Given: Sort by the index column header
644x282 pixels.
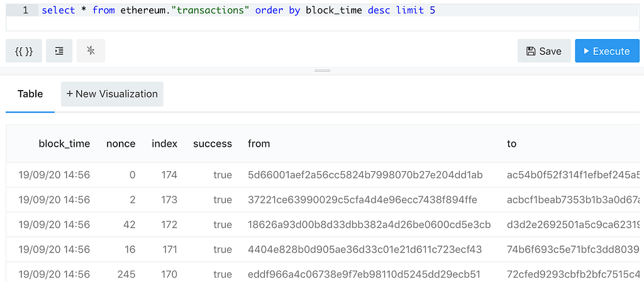Looking at the screenshot, I should (x=165, y=144).
